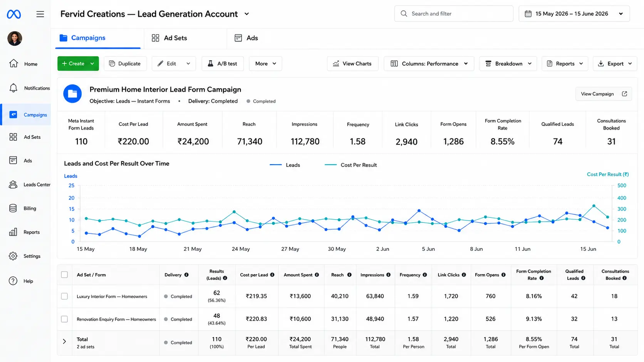
Task: Open the hamburger navigation menu
Action: coord(40,14)
